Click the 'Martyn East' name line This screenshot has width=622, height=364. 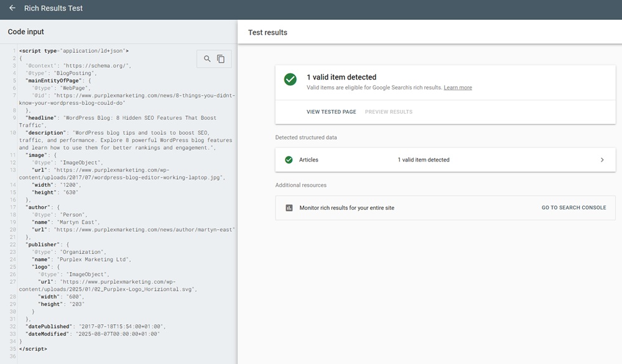click(66, 222)
